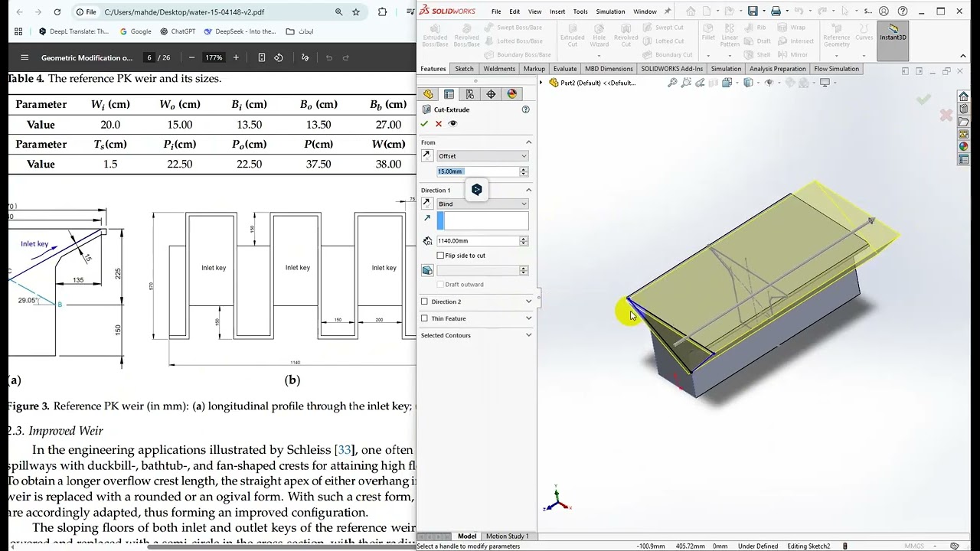The width and height of the screenshot is (980, 551).
Task: Zoom in the PDF with plus button
Action: coord(236,57)
